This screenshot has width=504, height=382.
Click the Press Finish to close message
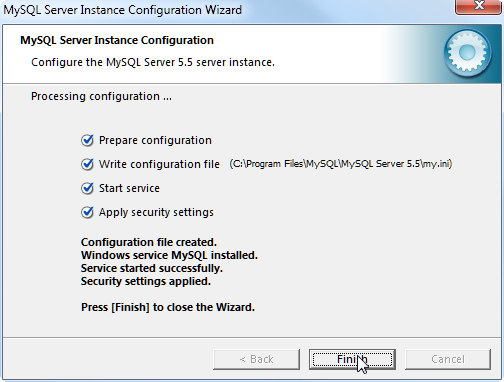pyautogui.click(x=168, y=307)
